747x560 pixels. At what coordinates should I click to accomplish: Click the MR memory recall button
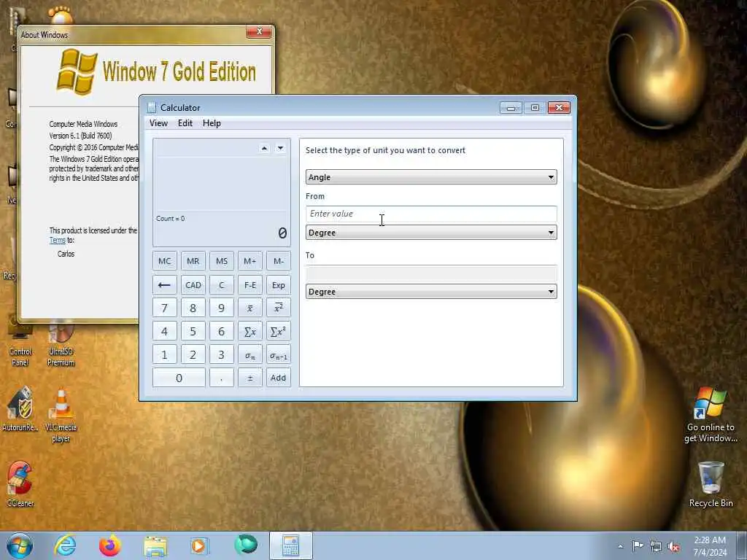193,261
